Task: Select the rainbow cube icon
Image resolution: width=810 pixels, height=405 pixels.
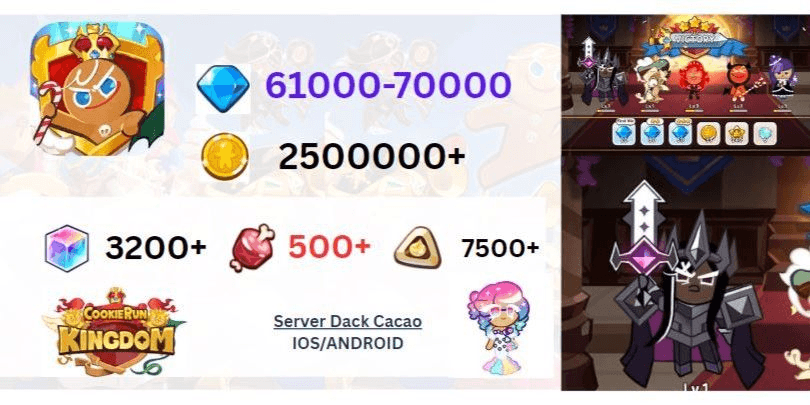Action: (67, 248)
